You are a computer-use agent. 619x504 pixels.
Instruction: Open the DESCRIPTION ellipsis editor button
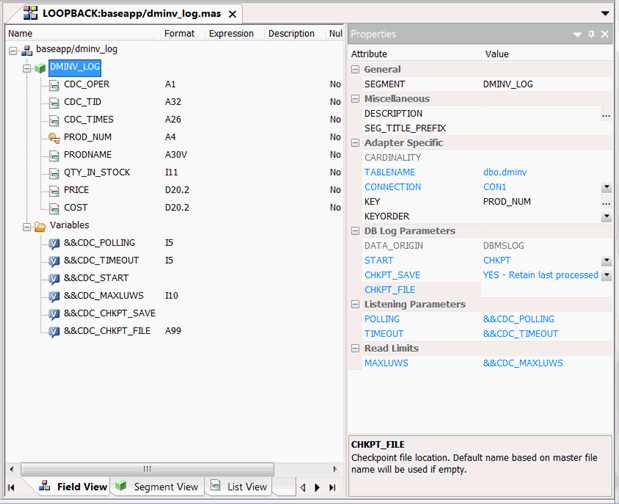pyautogui.click(x=606, y=114)
